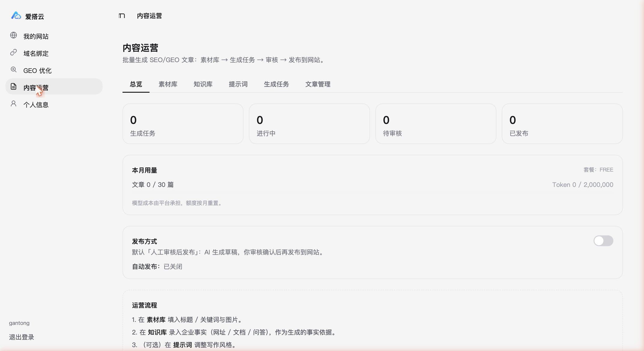The width and height of the screenshot is (644, 351).
Task: Click the 模型成本由平台承担 note
Action: click(x=177, y=203)
